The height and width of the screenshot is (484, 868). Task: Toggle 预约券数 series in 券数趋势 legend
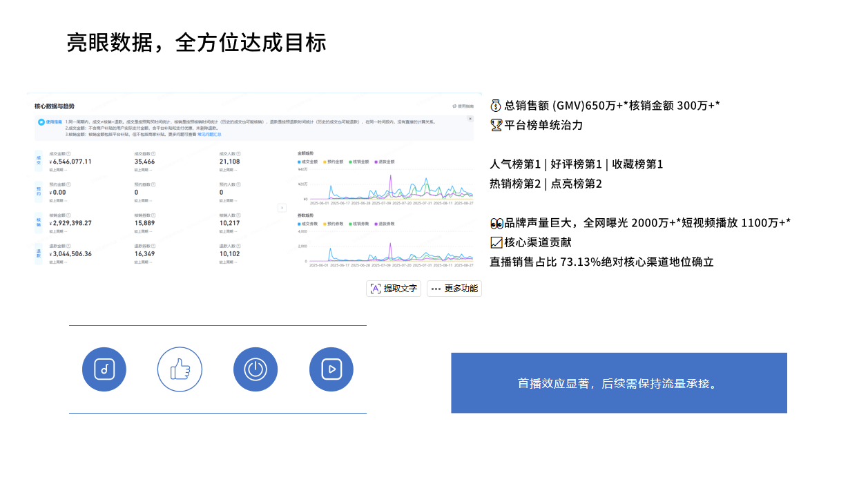334,224
